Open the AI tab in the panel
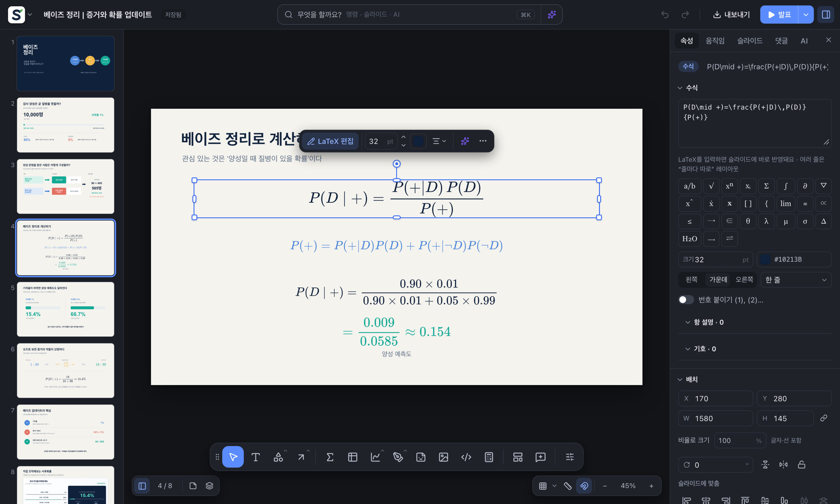This screenshot has width=840, height=504. (x=804, y=40)
